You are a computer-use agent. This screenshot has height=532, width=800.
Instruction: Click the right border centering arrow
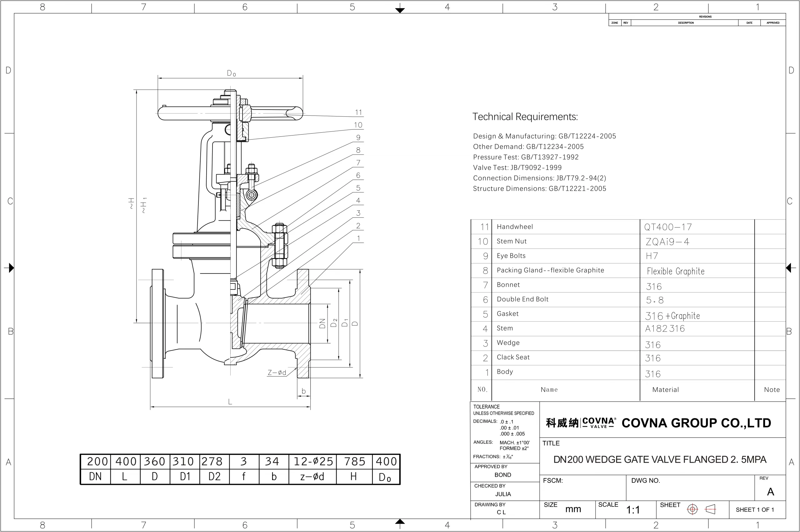click(789, 268)
